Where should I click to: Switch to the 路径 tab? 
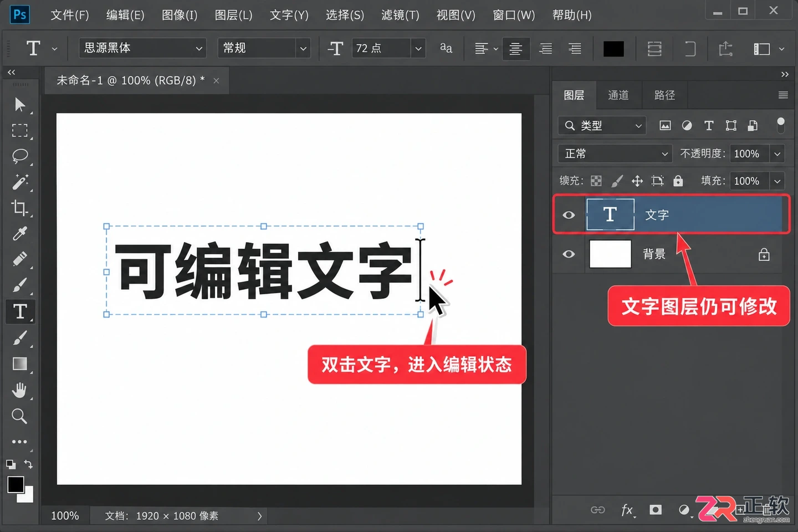[x=664, y=95]
